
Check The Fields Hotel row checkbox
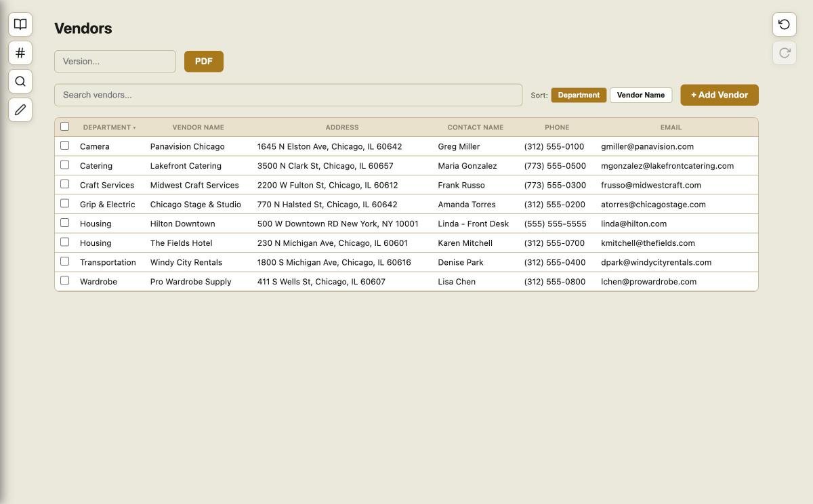[65, 242]
